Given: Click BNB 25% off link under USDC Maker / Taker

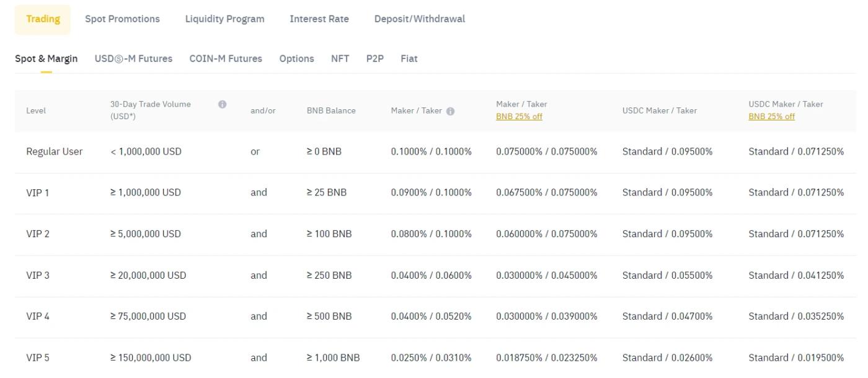Looking at the screenshot, I should 771,117.
